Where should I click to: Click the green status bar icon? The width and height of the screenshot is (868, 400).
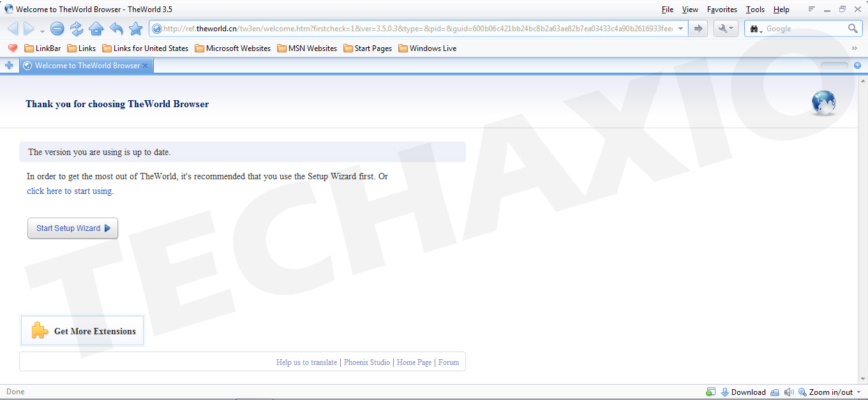coord(710,392)
